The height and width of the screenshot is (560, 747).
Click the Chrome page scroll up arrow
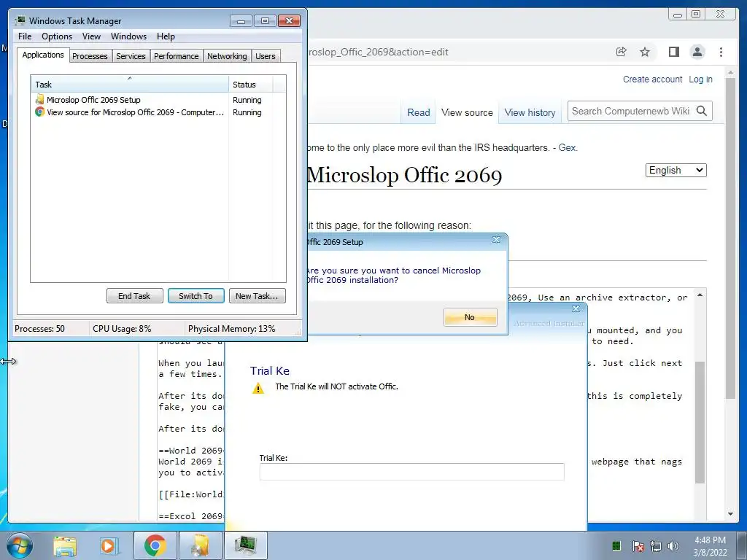[x=730, y=74]
